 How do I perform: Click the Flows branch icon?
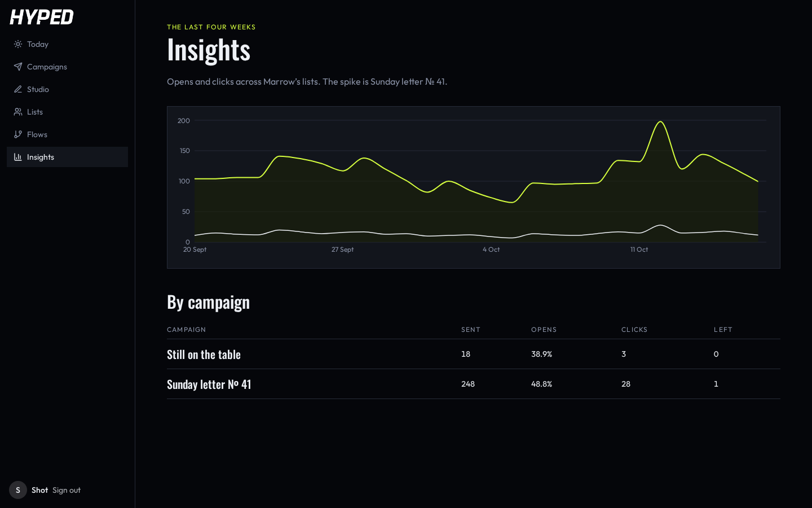point(18,134)
